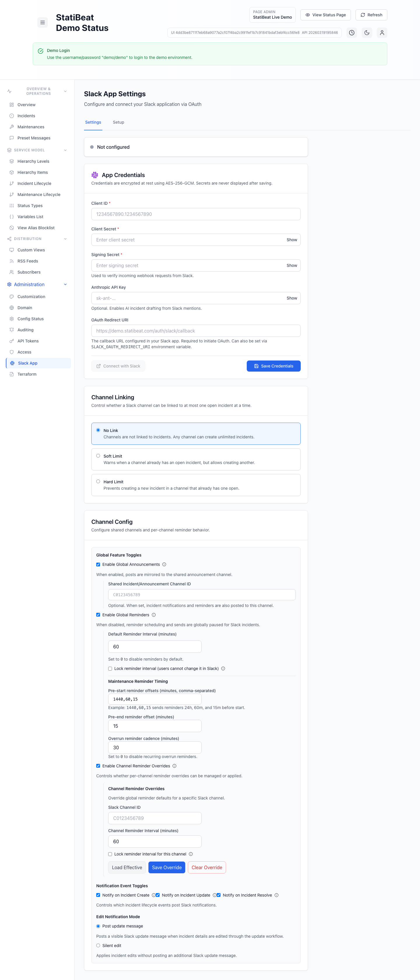
Task: Select the Hard Limit radio option
Action: click(98, 481)
